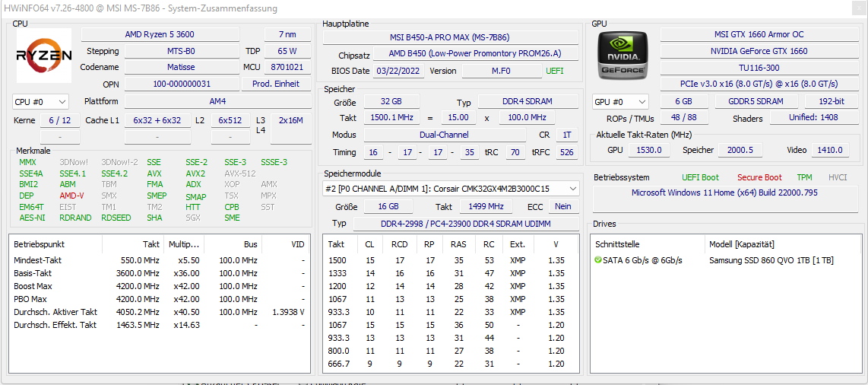868x385 pixels.
Task: Click the MTS-B0 stepping value
Action: [x=182, y=51]
